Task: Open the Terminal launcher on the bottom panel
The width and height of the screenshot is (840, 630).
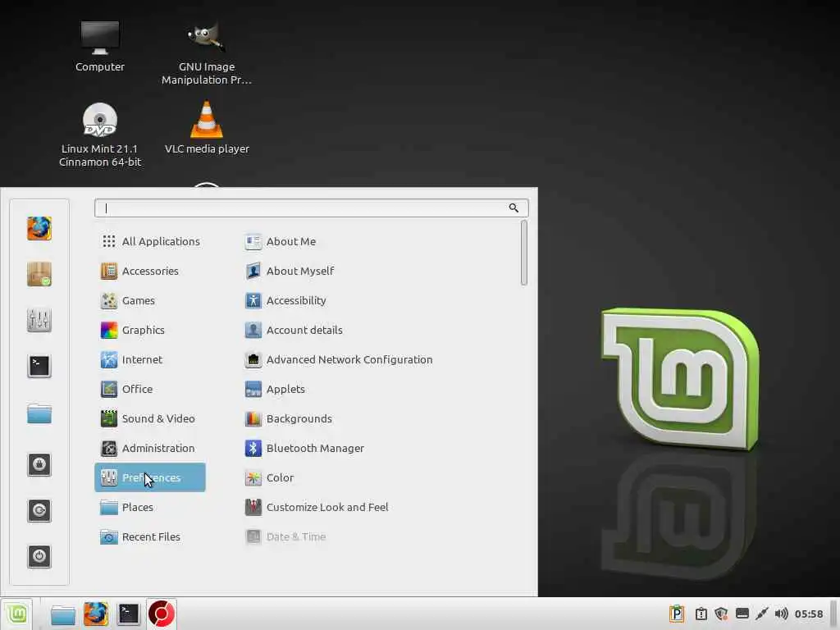Action: tap(129, 614)
